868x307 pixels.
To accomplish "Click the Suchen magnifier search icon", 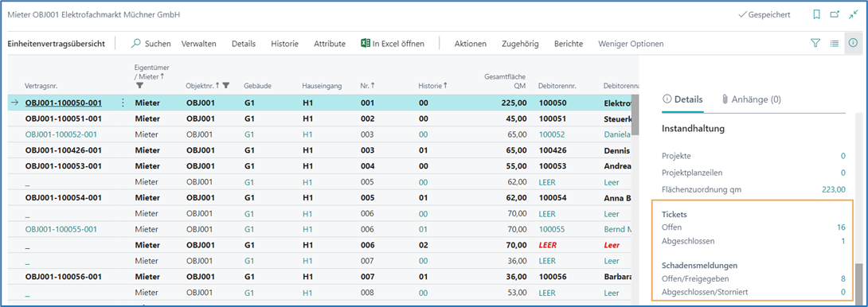I will 135,43.
